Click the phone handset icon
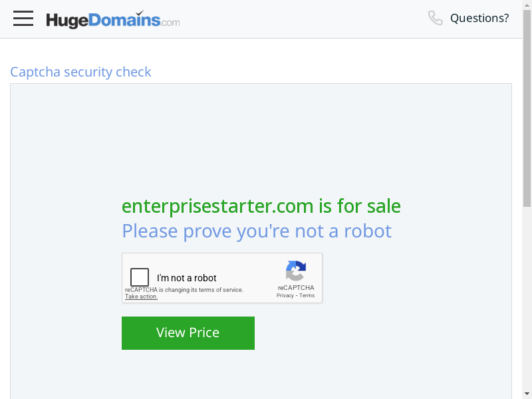 click(x=436, y=18)
